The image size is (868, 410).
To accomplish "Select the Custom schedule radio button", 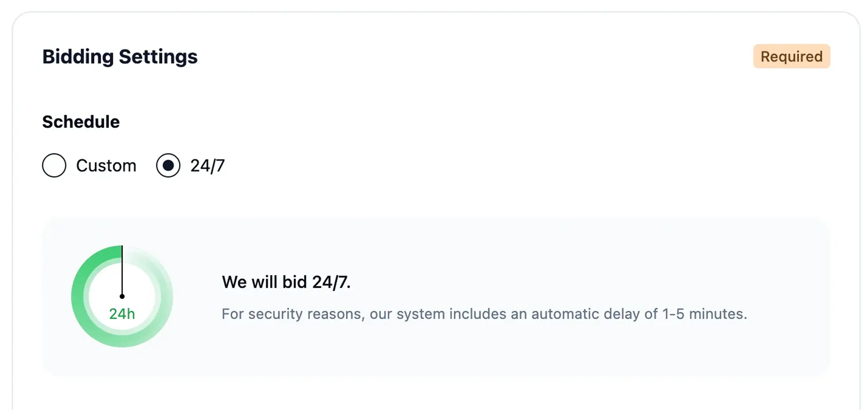I will 54,165.
